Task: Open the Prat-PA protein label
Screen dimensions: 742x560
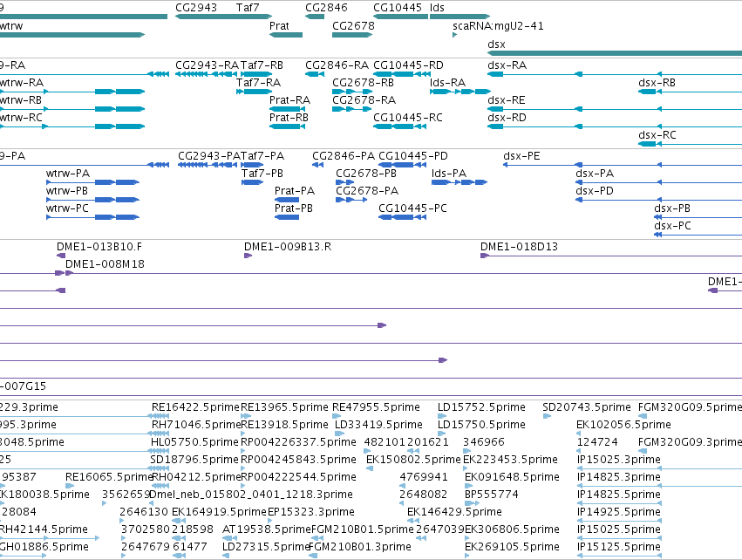Action: 295,191
